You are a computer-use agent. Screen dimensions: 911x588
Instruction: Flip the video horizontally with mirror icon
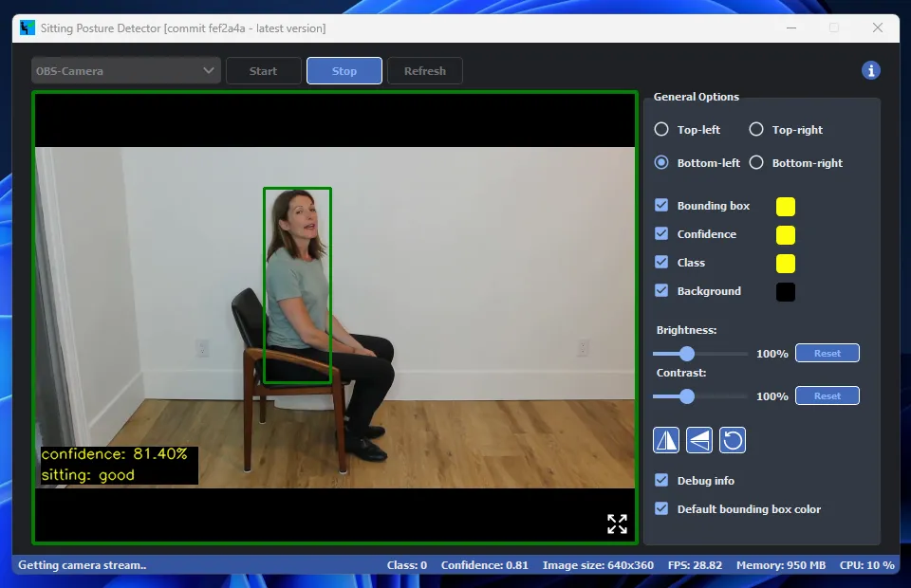[x=666, y=440]
